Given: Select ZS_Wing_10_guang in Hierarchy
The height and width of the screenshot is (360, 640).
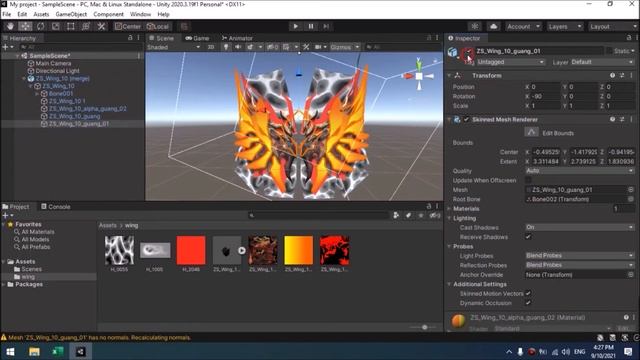Looking at the screenshot, I should pos(74,116).
